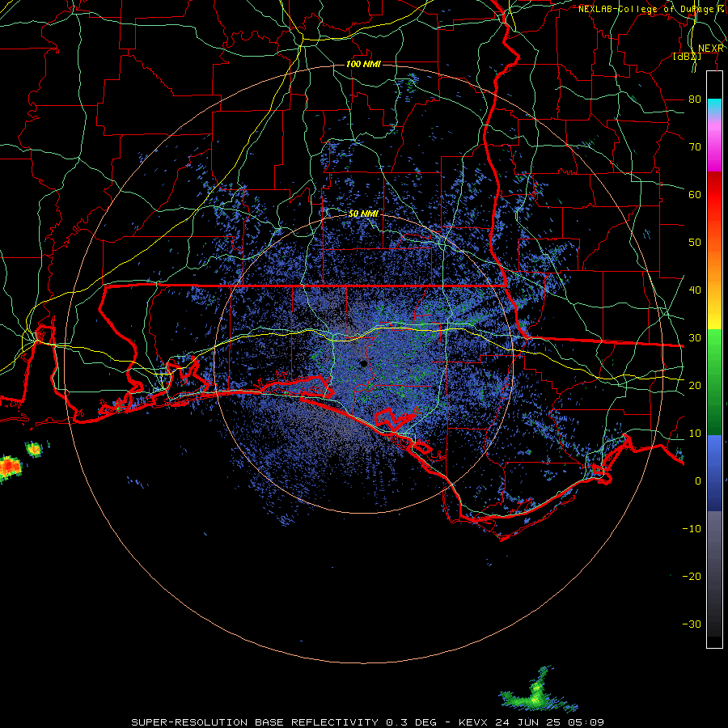Click the 70 value on the dBZ scale
This screenshot has width=728, height=728.
point(695,147)
